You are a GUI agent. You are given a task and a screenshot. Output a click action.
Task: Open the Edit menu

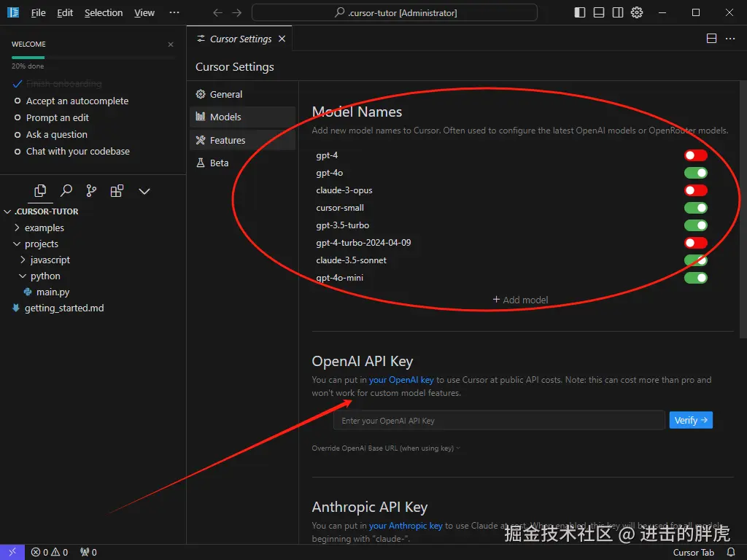click(x=65, y=13)
